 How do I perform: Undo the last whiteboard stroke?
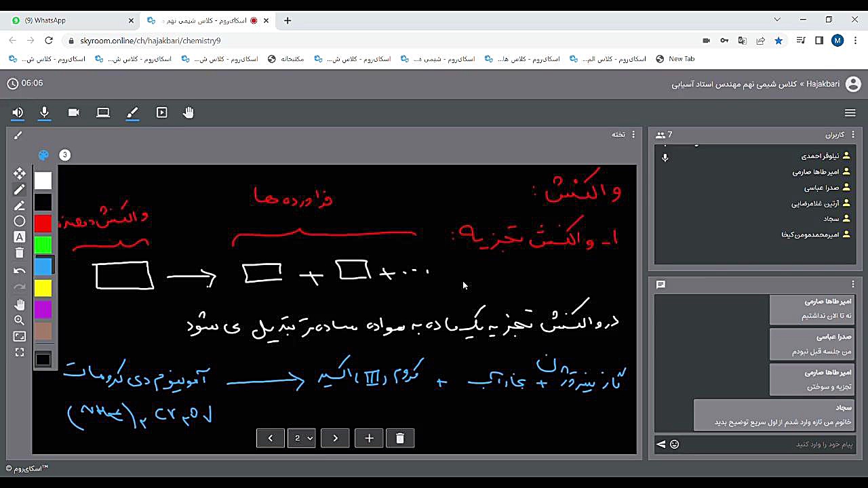[x=20, y=271]
